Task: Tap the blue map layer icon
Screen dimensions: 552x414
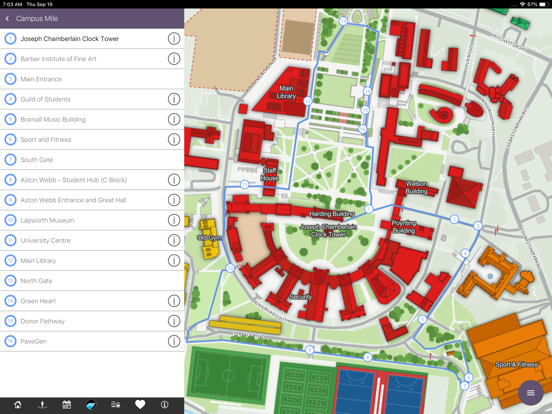Action: coord(91,405)
